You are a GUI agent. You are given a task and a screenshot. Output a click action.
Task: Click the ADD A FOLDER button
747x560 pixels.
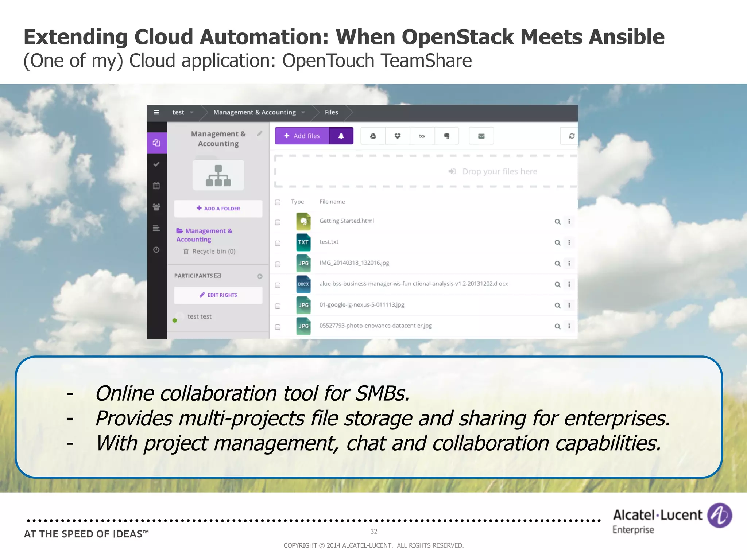[218, 209]
